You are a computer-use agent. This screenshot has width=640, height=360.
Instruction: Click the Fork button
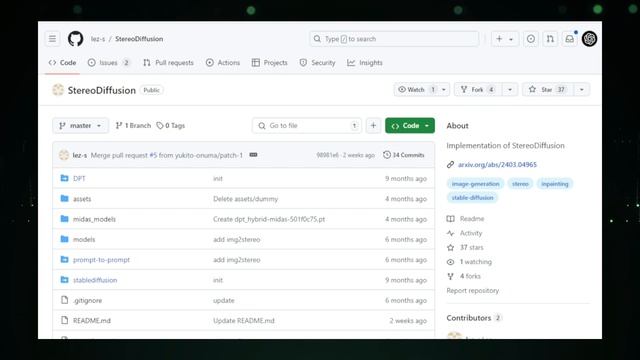(478, 89)
